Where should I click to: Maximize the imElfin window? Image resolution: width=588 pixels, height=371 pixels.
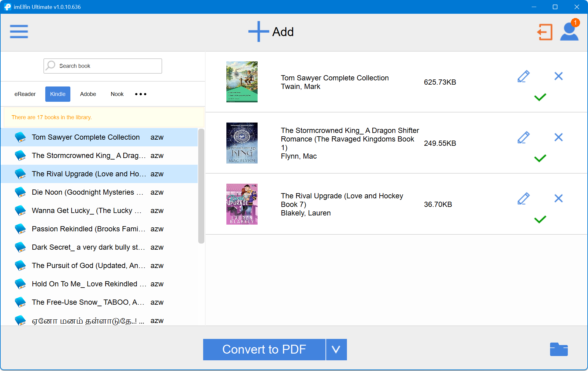tap(555, 7)
